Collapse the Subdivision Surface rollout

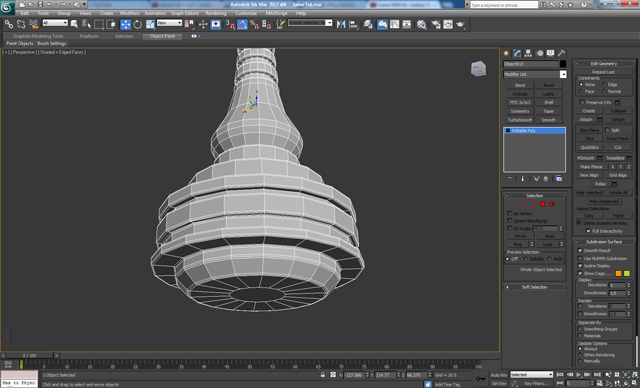pyautogui.click(x=604, y=242)
